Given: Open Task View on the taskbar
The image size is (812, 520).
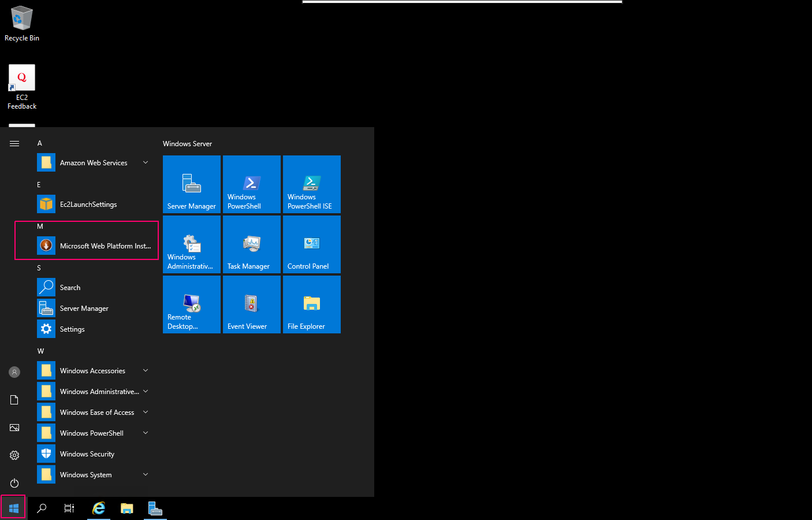Looking at the screenshot, I should (69, 508).
